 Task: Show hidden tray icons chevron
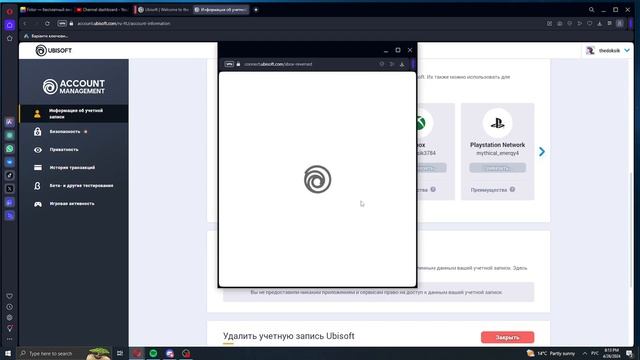tap(584, 353)
